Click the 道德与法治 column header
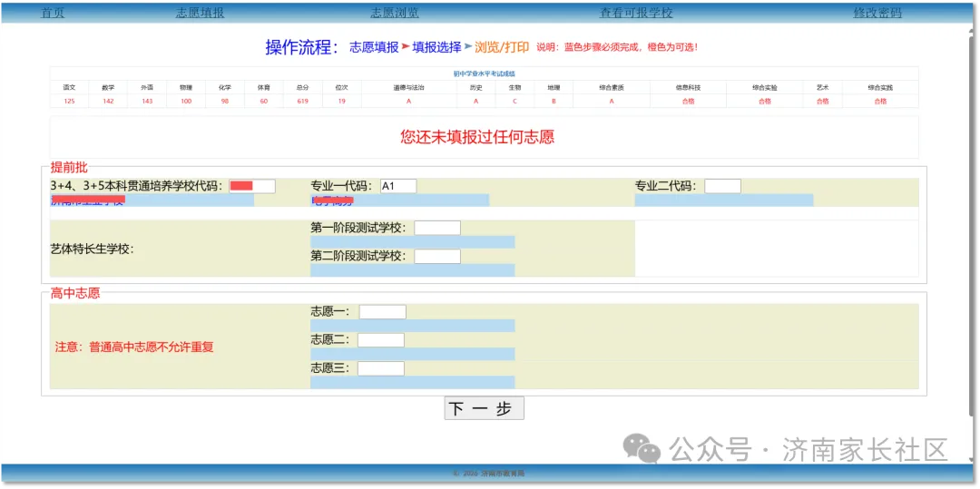980x489 pixels. click(x=408, y=88)
